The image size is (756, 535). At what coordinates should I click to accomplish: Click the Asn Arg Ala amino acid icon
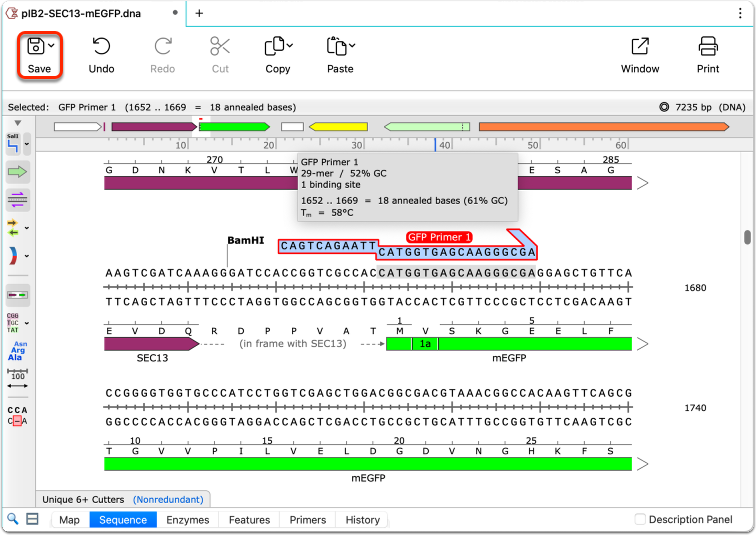pos(17,351)
